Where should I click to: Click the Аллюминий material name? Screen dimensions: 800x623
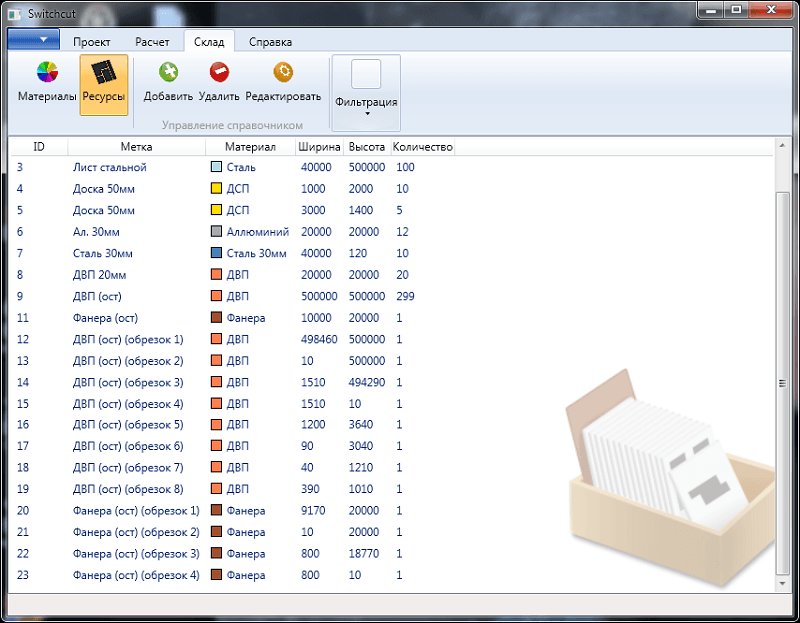258,232
